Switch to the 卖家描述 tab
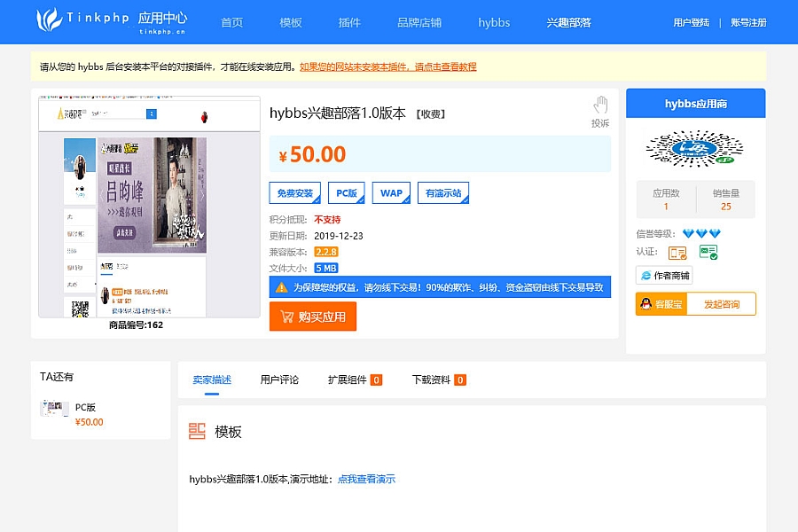The width and height of the screenshot is (798, 532). pos(212,379)
